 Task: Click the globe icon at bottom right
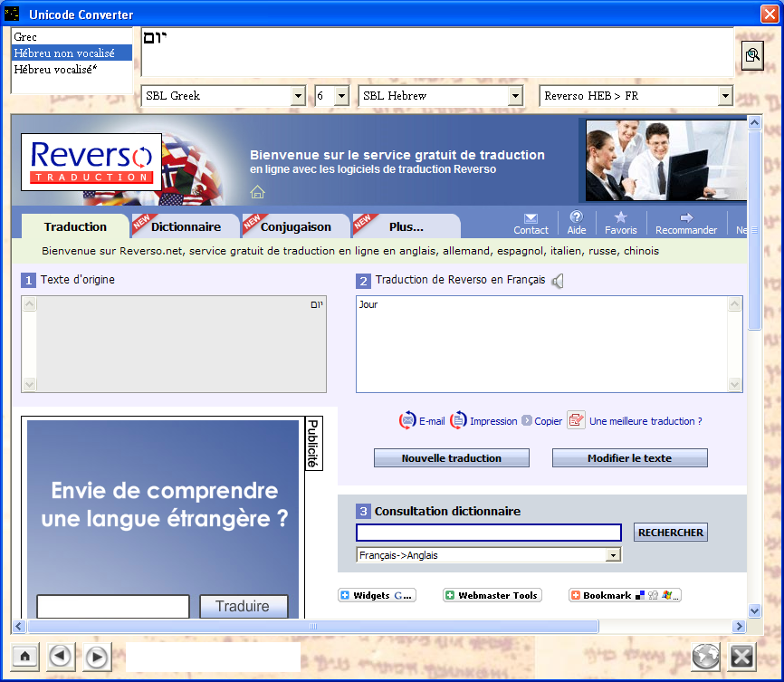tap(705, 656)
